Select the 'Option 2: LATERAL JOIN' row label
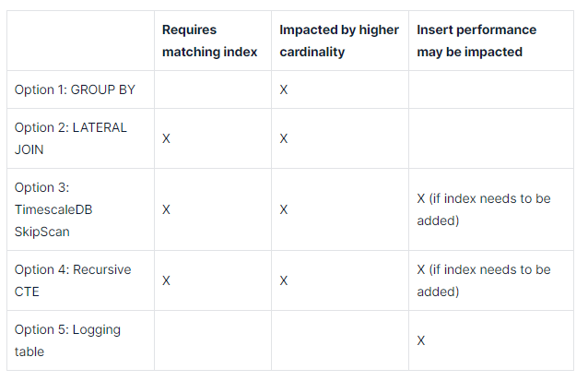Viewport: 588px width, 381px height. coord(70,138)
